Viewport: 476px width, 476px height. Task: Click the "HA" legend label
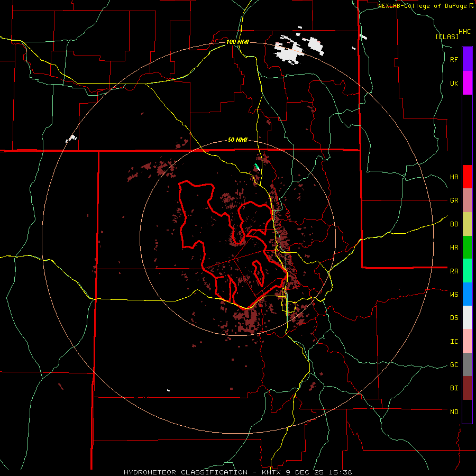point(454,177)
